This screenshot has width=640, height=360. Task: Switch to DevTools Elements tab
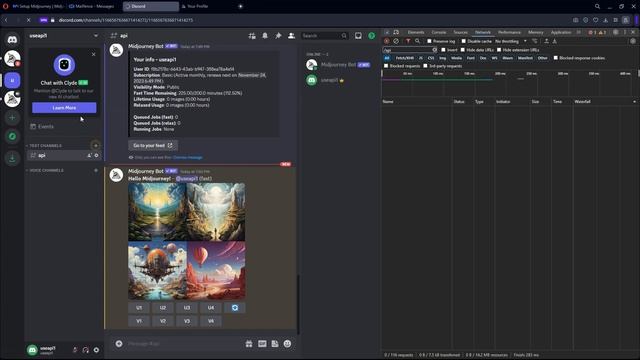coord(416,32)
